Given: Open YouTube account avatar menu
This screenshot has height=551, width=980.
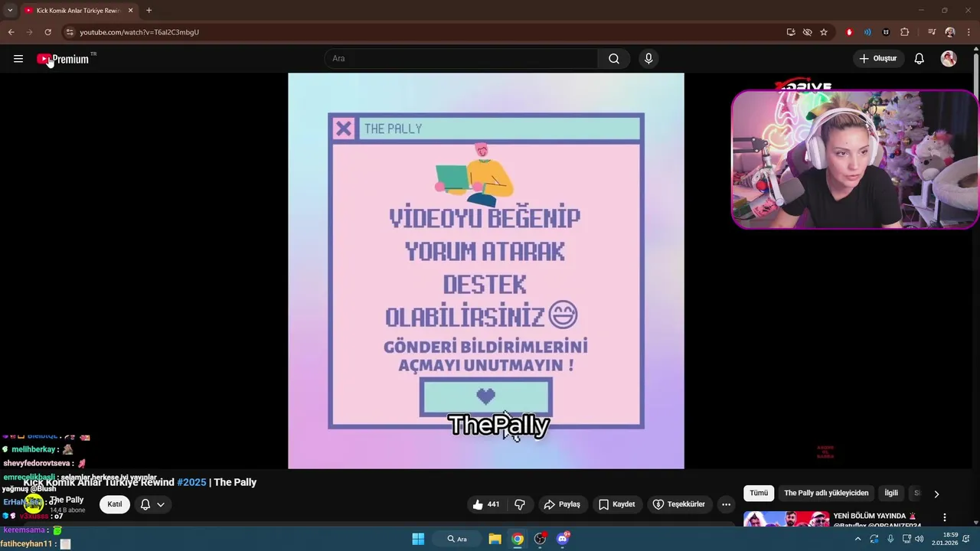Looking at the screenshot, I should (x=949, y=59).
